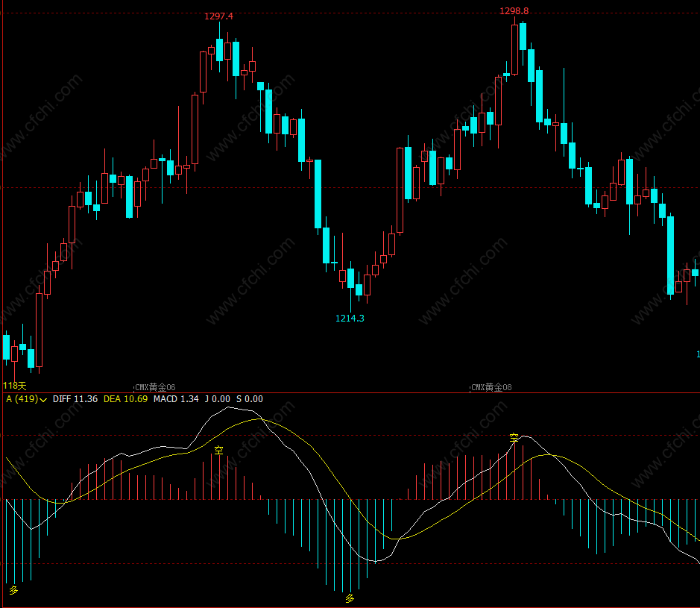
Task: Select the CMX黄金08 contract marker
Action: 491,387
